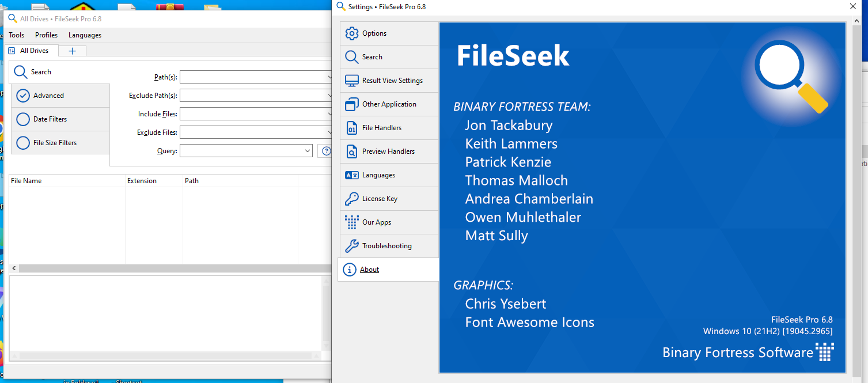The width and height of the screenshot is (868, 383).
Task: Click the About link in sidebar
Action: [x=369, y=270]
